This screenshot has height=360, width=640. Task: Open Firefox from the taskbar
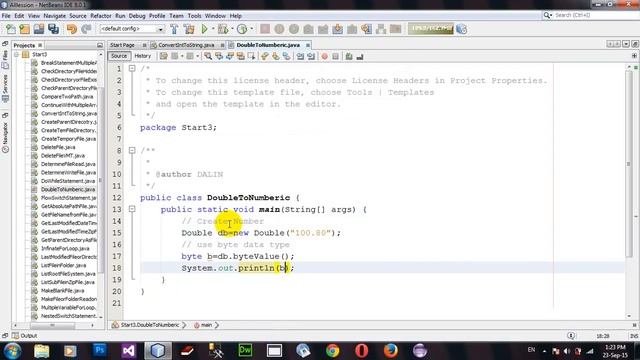391,351
